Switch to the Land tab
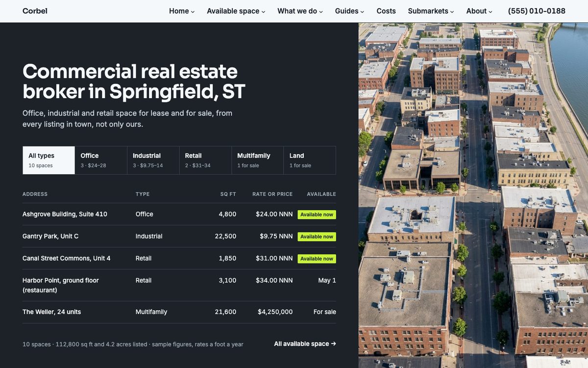588x368 pixels. click(x=310, y=160)
